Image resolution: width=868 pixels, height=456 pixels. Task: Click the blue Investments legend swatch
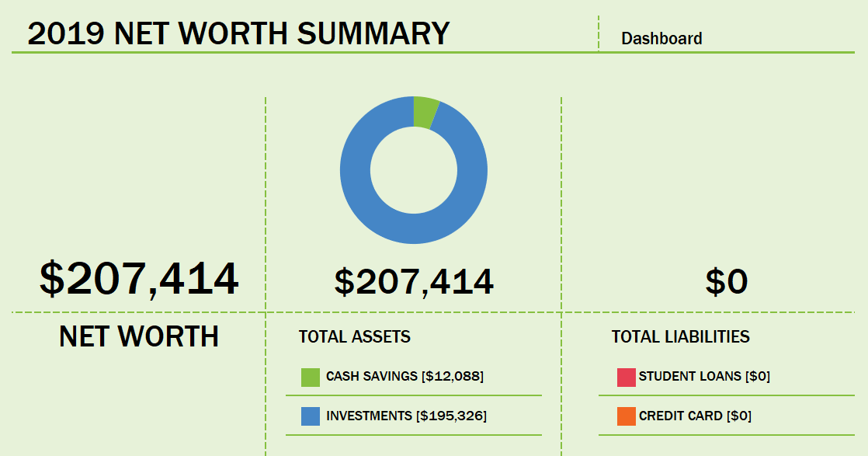(311, 416)
